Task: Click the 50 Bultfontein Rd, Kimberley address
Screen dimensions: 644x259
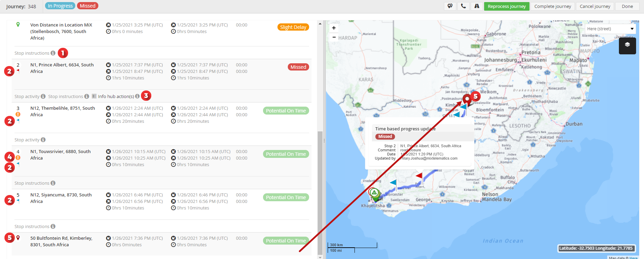Action: (x=61, y=241)
